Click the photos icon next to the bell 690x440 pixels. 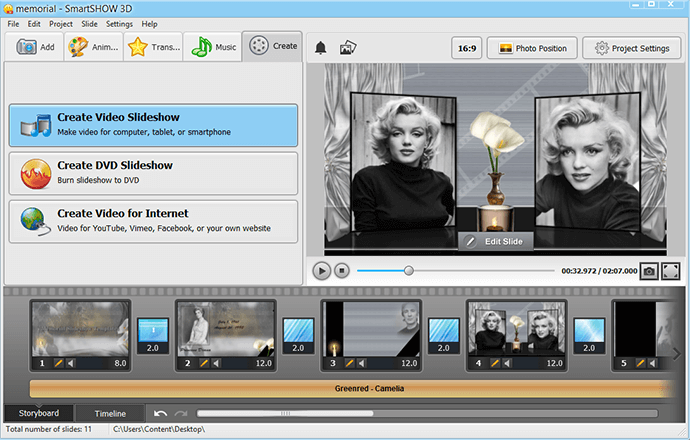pyautogui.click(x=348, y=48)
